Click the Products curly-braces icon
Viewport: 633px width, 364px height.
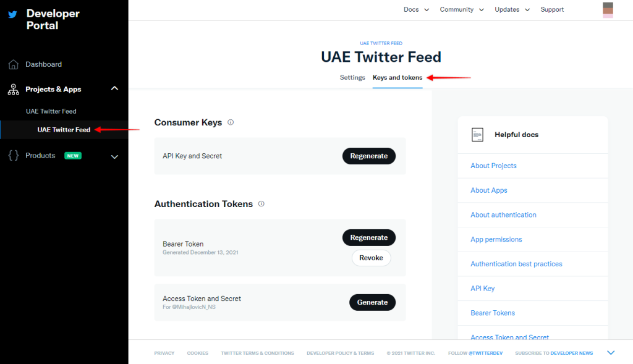point(13,155)
